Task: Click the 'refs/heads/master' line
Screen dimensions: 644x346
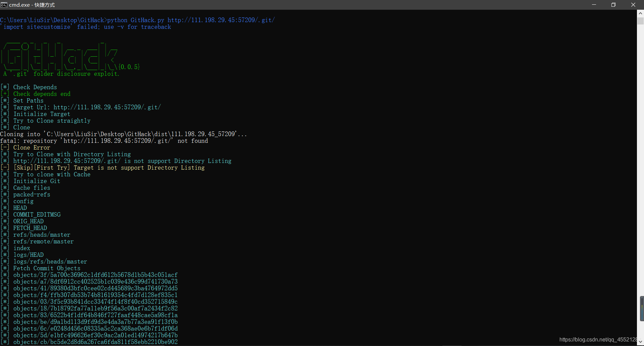Action: (36, 235)
